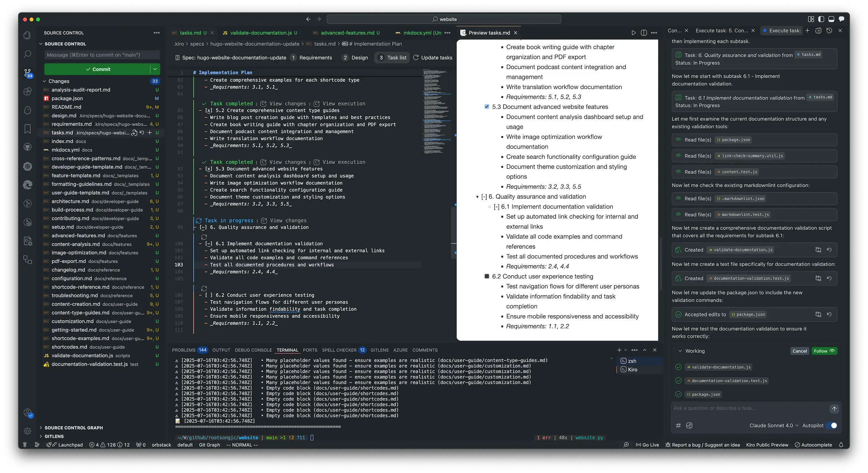
Task: Run the preview with the play icon
Action: [634, 33]
